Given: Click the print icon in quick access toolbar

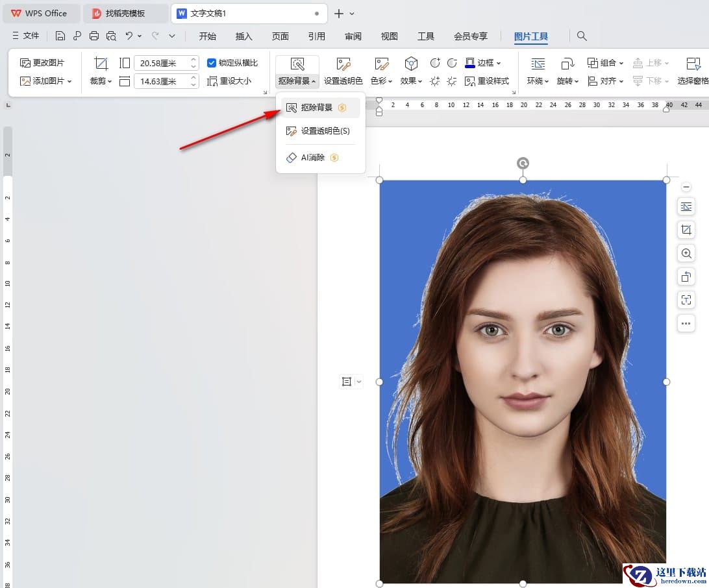Looking at the screenshot, I should click(94, 36).
